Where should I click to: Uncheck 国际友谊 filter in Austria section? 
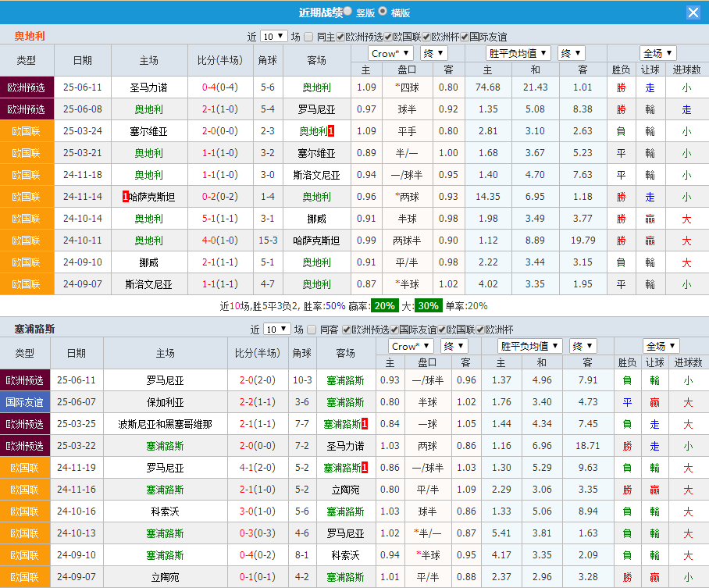point(465,34)
